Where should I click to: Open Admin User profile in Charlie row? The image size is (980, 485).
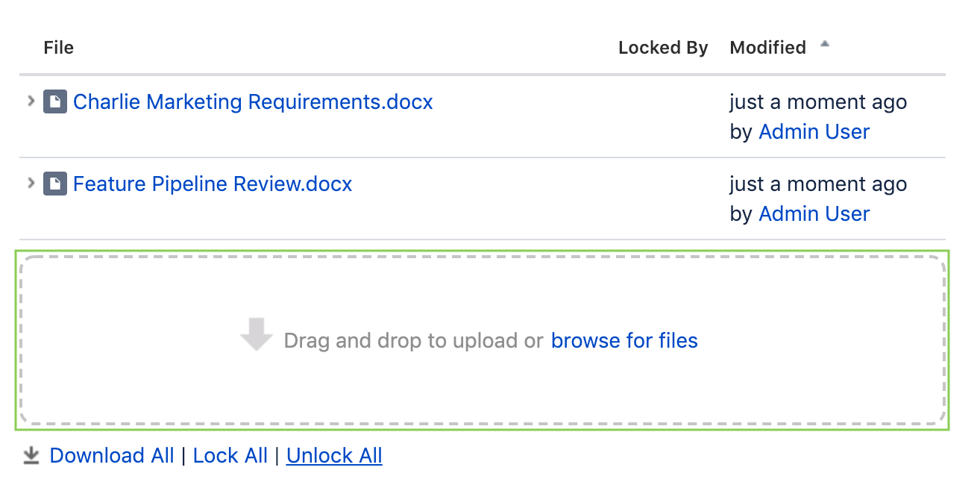click(814, 132)
